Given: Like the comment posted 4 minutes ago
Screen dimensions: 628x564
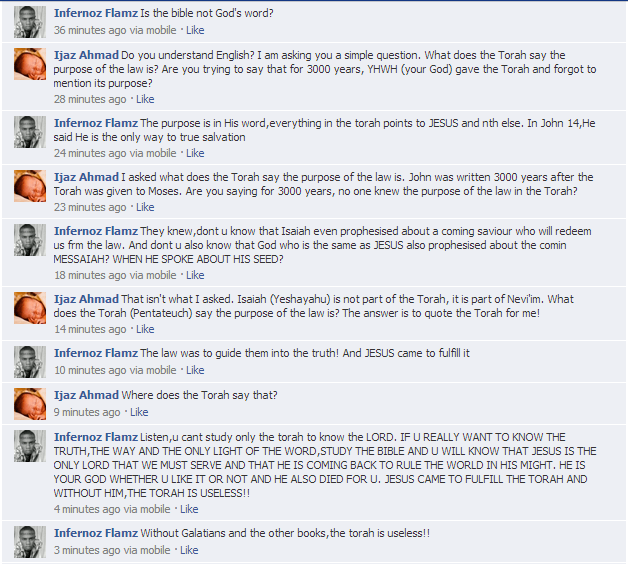Looking at the screenshot, I should [189, 510].
